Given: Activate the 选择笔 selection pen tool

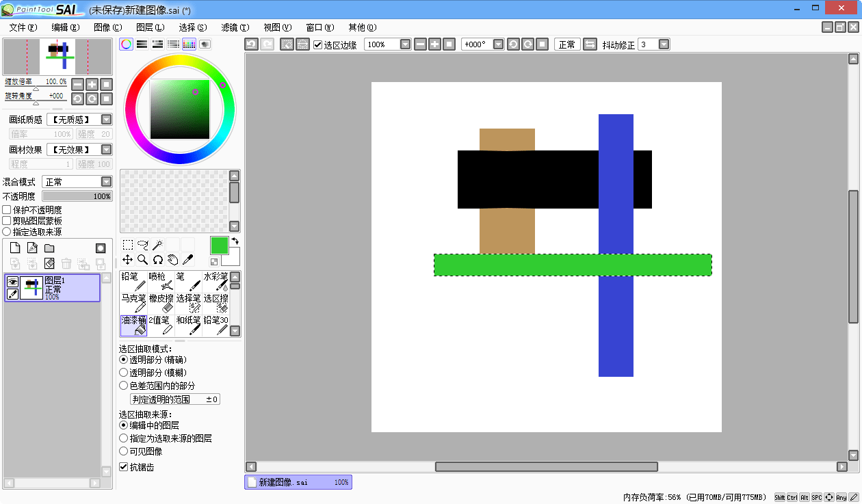Looking at the screenshot, I should [189, 302].
